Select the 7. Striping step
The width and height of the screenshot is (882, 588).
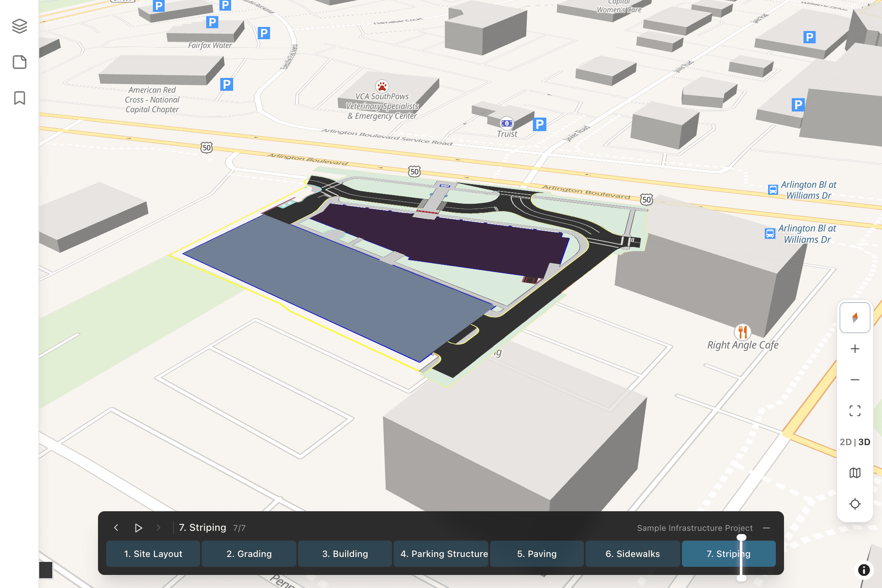(x=729, y=554)
